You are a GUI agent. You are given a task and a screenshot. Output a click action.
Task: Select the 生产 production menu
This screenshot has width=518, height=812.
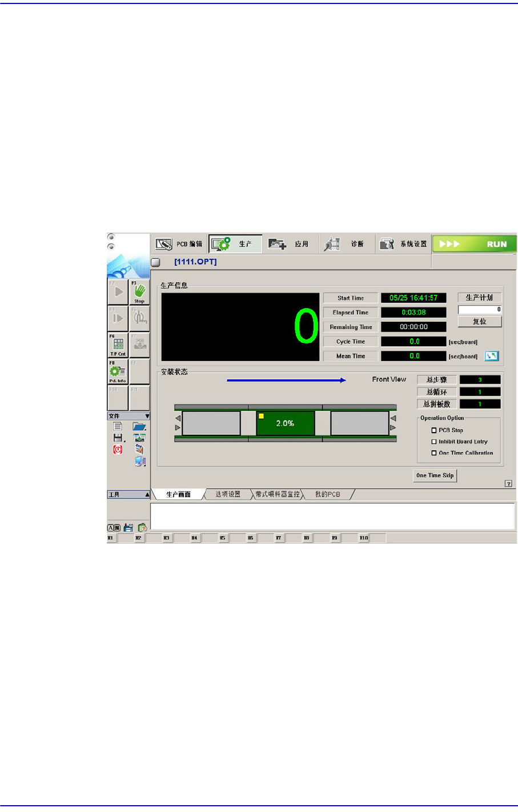click(x=235, y=244)
